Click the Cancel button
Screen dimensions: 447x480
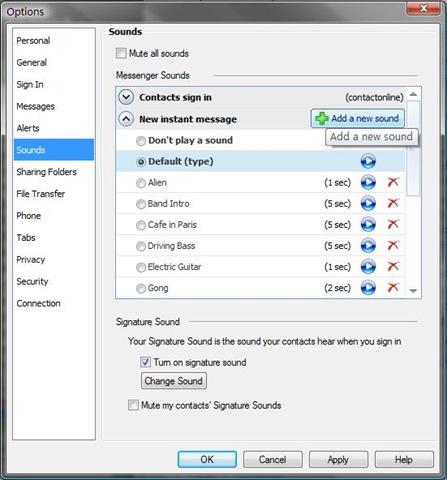click(273, 459)
